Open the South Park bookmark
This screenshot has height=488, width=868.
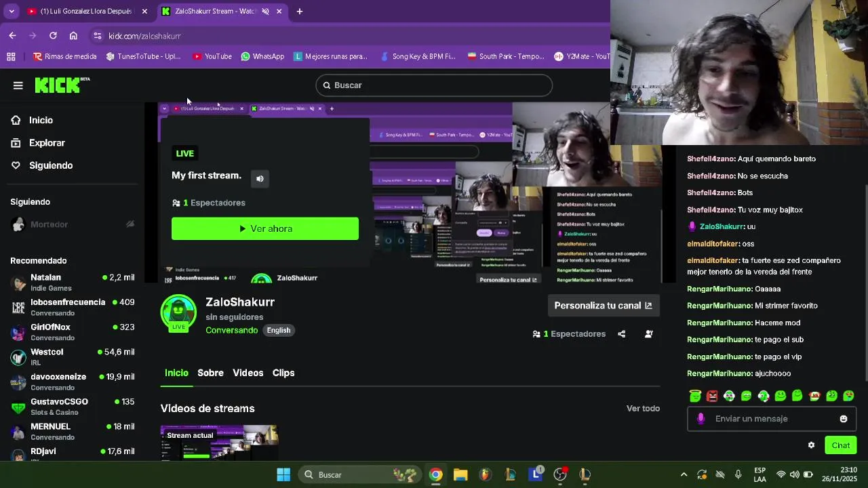506,56
